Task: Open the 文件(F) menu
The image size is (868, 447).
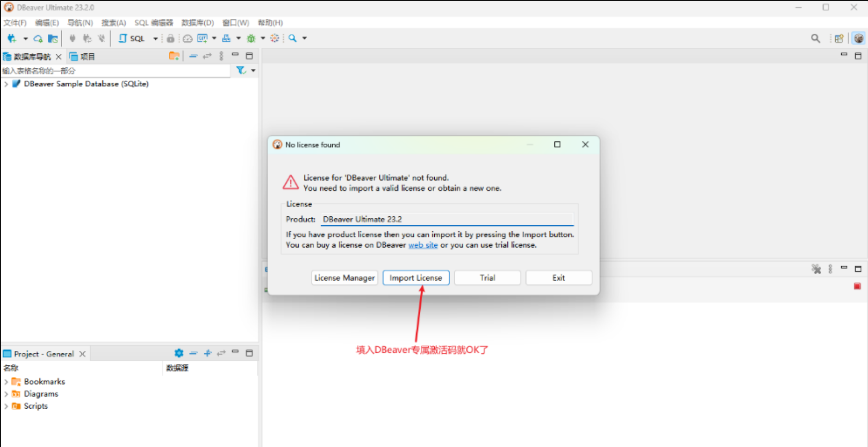Action: pos(15,23)
